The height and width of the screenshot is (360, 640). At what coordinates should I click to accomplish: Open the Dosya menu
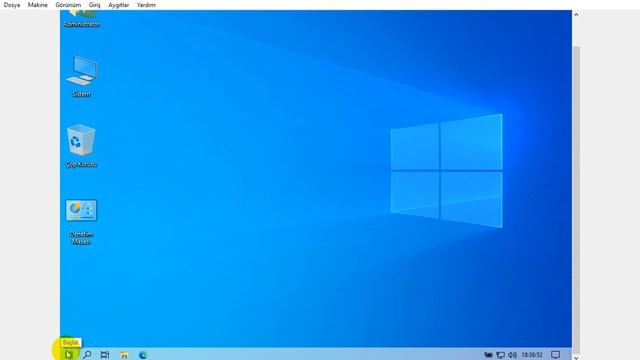[12, 5]
